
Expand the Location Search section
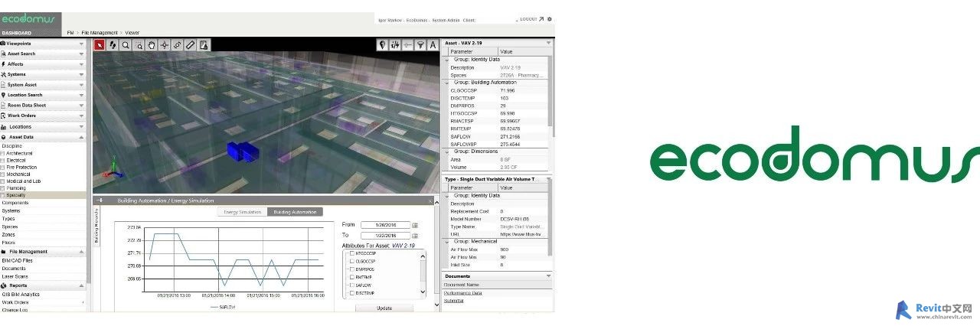click(x=81, y=95)
